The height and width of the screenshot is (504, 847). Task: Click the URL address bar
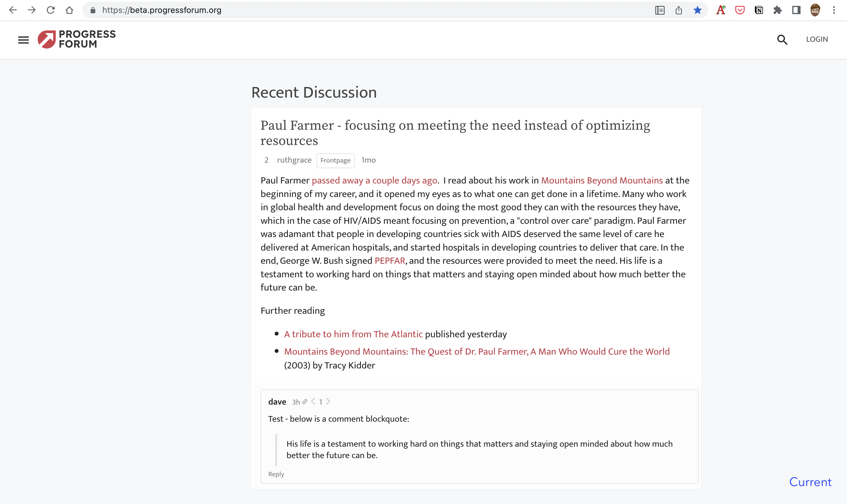340,10
